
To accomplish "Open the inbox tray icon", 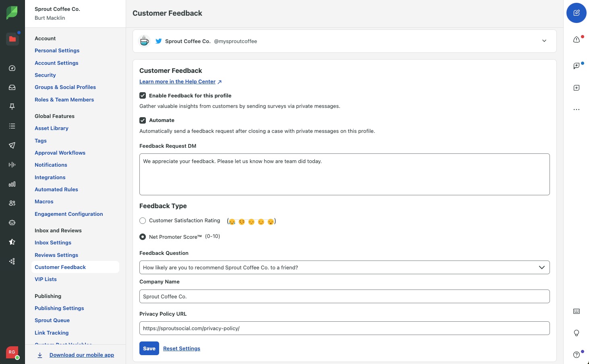I will 12,87.
